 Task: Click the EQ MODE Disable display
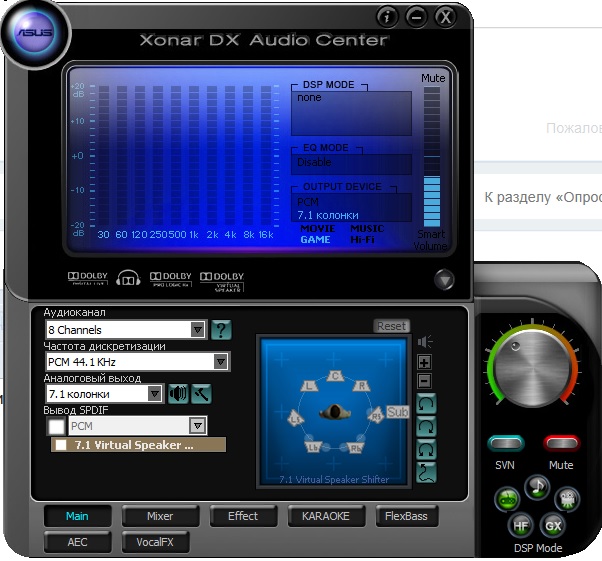pyautogui.click(x=351, y=164)
